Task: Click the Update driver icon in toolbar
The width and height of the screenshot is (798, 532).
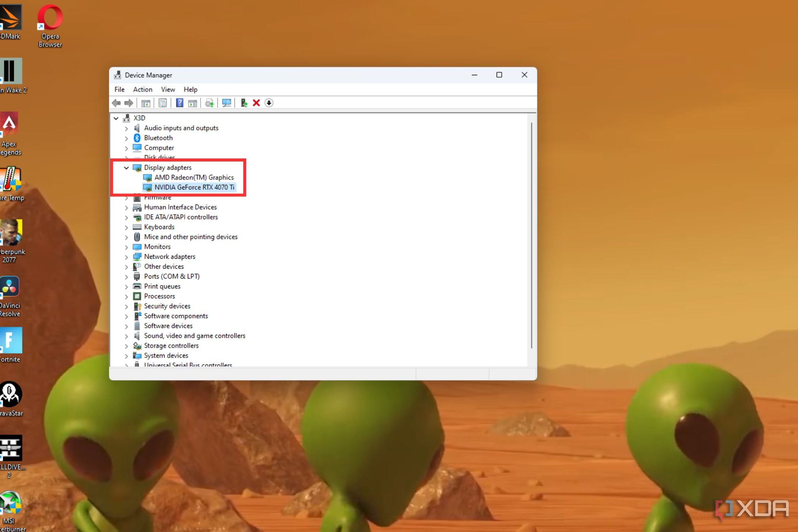Action: [x=210, y=103]
